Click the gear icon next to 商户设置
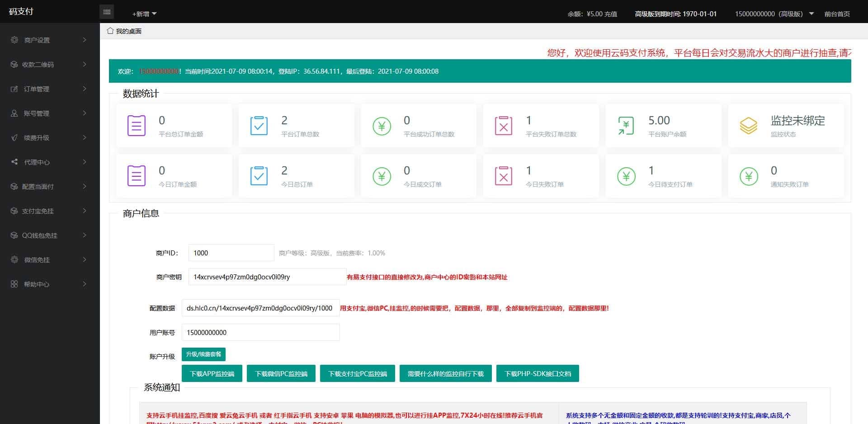 point(14,40)
